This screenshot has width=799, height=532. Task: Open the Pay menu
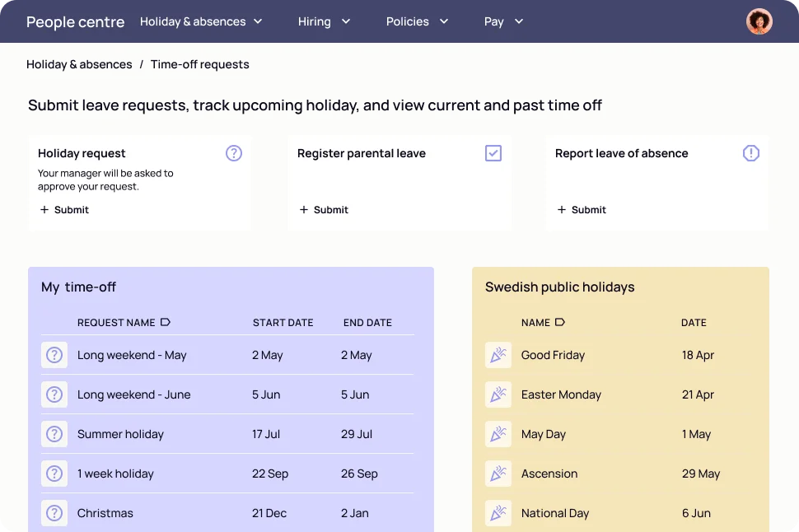[x=503, y=21]
